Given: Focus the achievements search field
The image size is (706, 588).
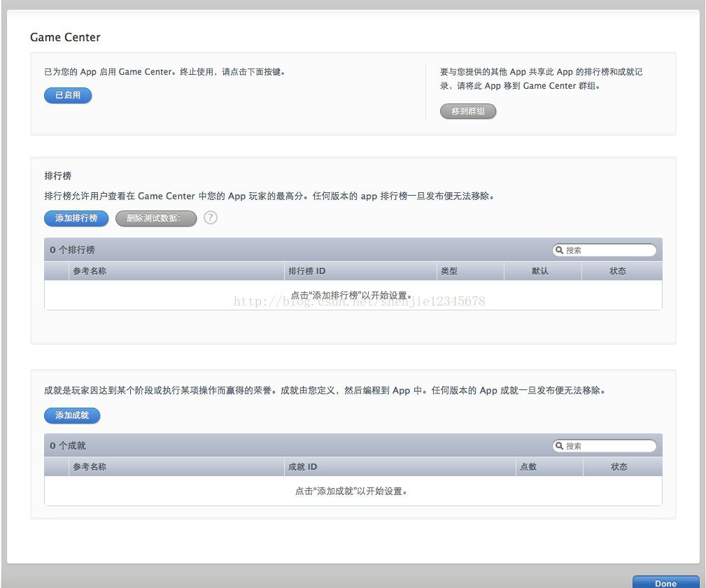Looking at the screenshot, I should [604, 446].
